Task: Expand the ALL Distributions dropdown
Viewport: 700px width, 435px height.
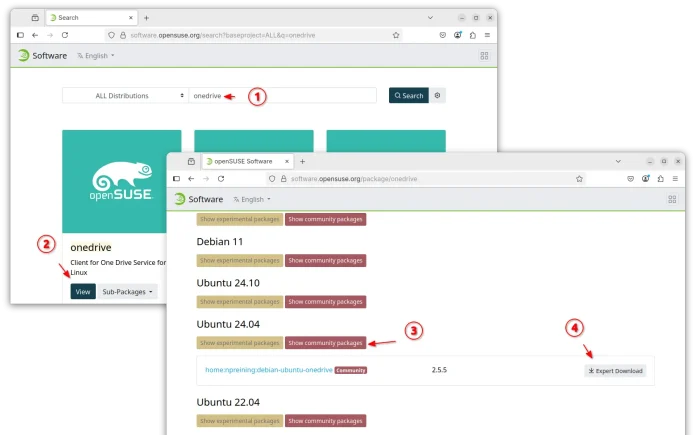Action: click(125, 96)
